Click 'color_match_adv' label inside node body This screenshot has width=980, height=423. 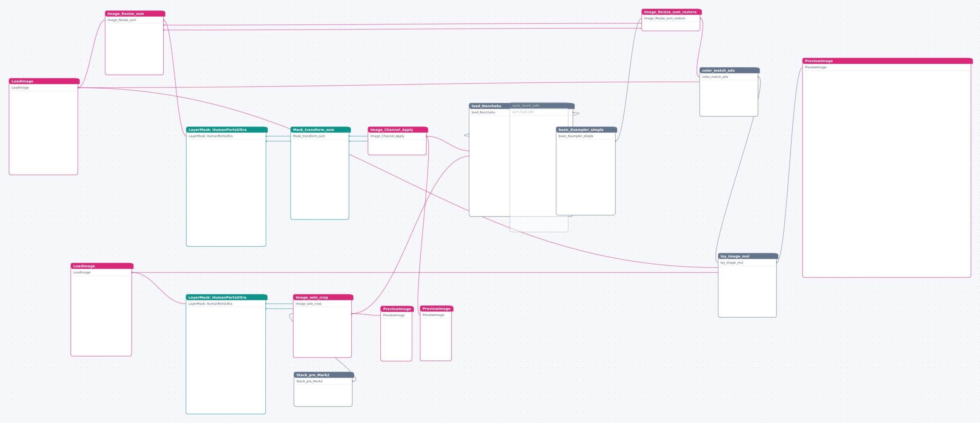[x=715, y=77]
